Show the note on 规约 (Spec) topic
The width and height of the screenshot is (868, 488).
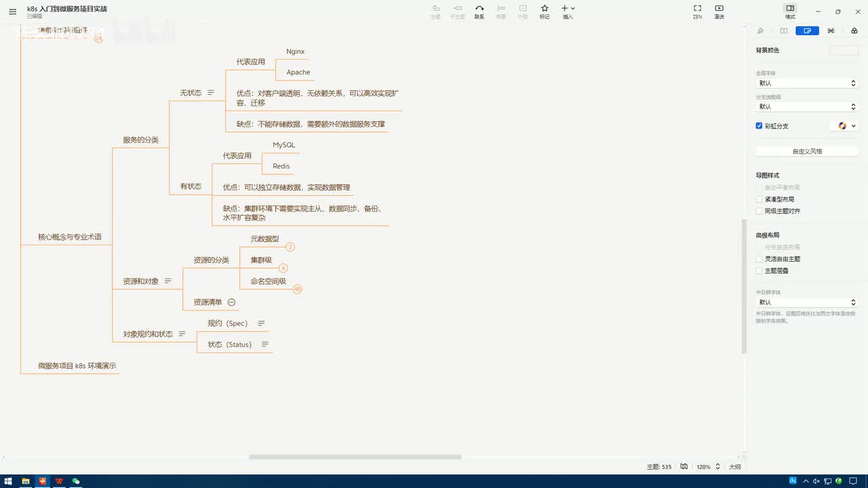[x=261, y=323]
